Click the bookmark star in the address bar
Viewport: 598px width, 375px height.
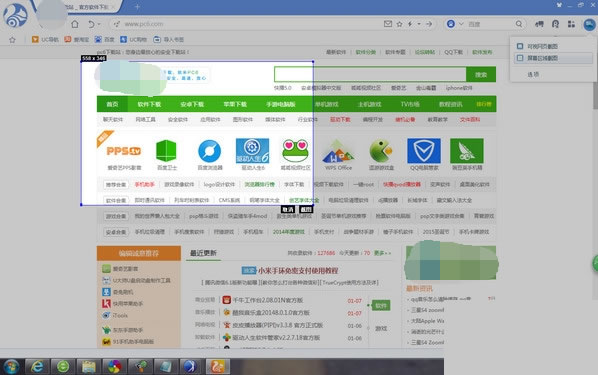tap(399, 24)
